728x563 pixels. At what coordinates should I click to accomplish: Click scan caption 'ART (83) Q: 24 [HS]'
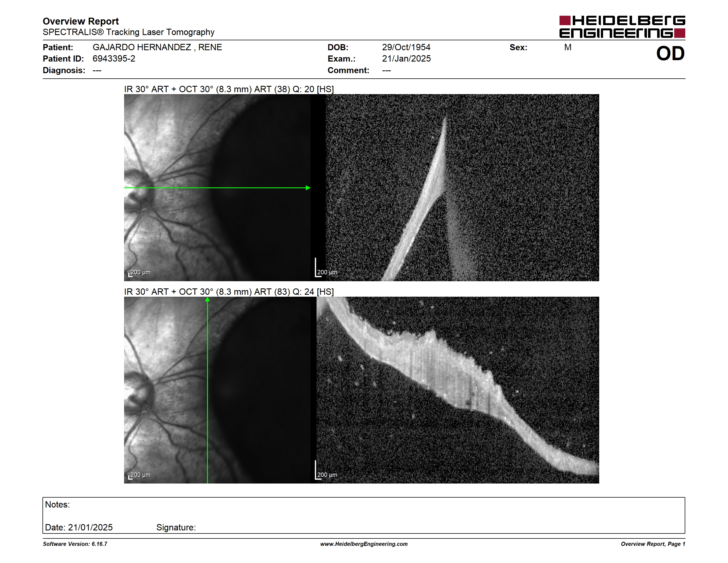[x=294, y=292]
